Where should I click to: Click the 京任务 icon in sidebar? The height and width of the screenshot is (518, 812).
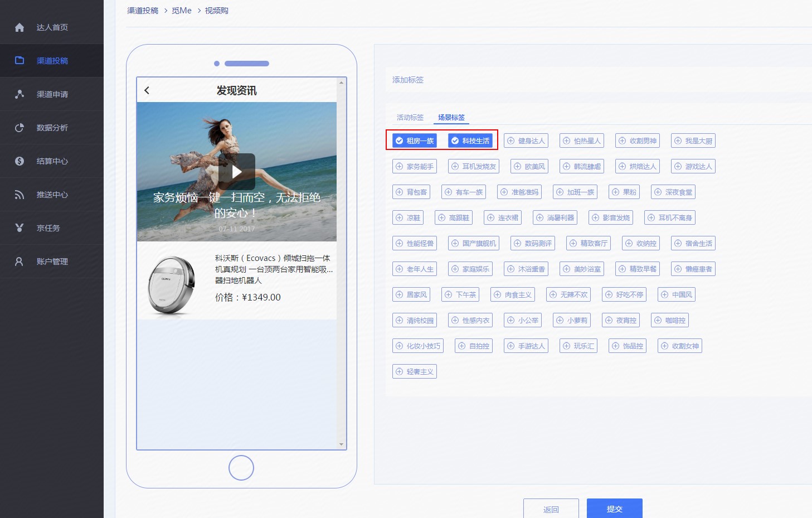click(20, 228)
